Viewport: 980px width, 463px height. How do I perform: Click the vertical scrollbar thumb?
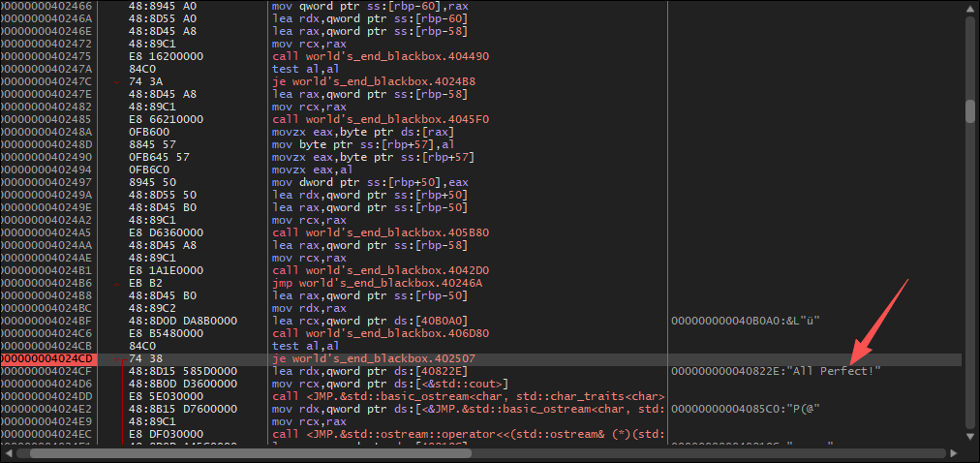[x=970, y=110]
